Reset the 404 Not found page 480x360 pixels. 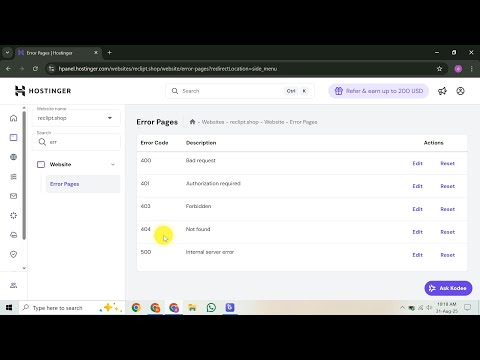(x=447, y=232)
